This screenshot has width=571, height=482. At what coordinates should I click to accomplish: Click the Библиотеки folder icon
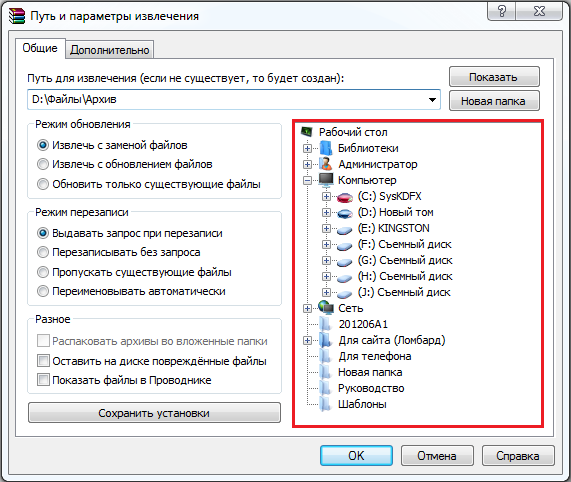tap(326, 148)
